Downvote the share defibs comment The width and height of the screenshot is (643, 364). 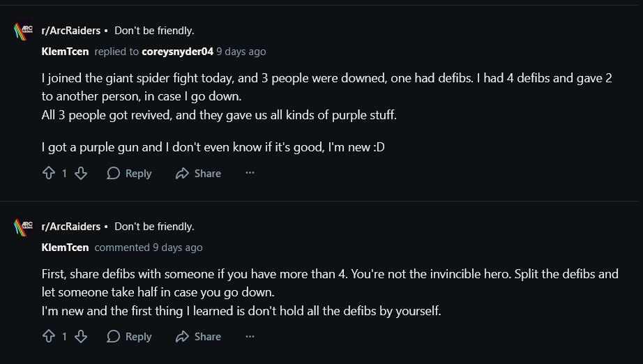[x=81, y=337]
